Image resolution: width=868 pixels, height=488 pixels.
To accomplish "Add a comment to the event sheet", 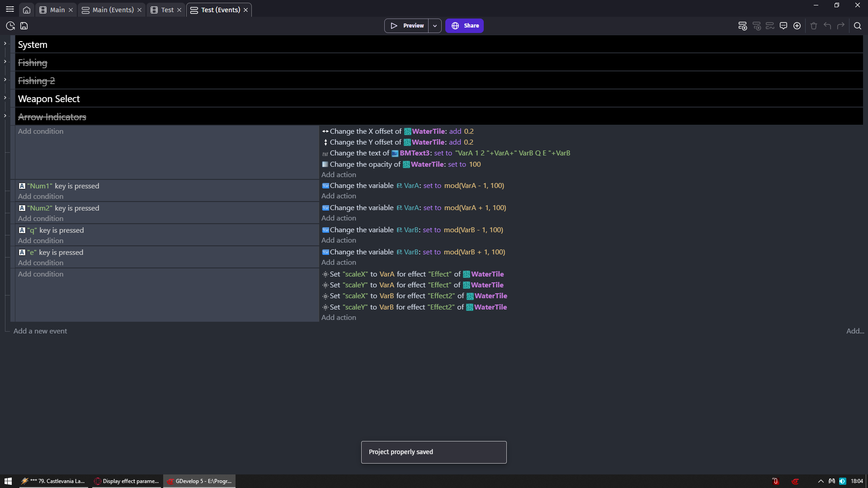I will click(x=783, y=26).
